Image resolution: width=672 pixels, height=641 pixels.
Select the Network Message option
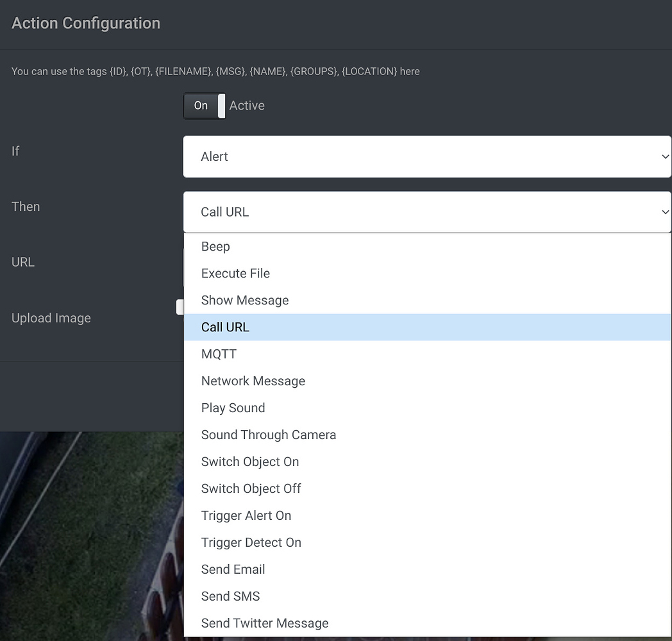[x=253, y=381]
